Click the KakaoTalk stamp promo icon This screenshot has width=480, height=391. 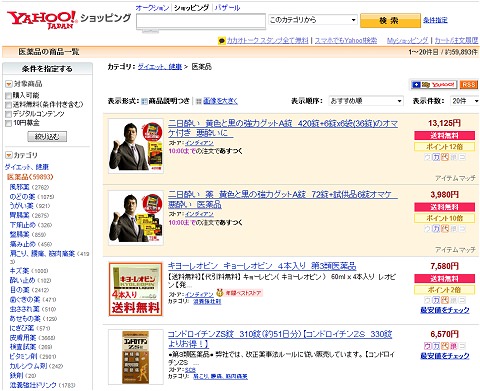point(221,41)
